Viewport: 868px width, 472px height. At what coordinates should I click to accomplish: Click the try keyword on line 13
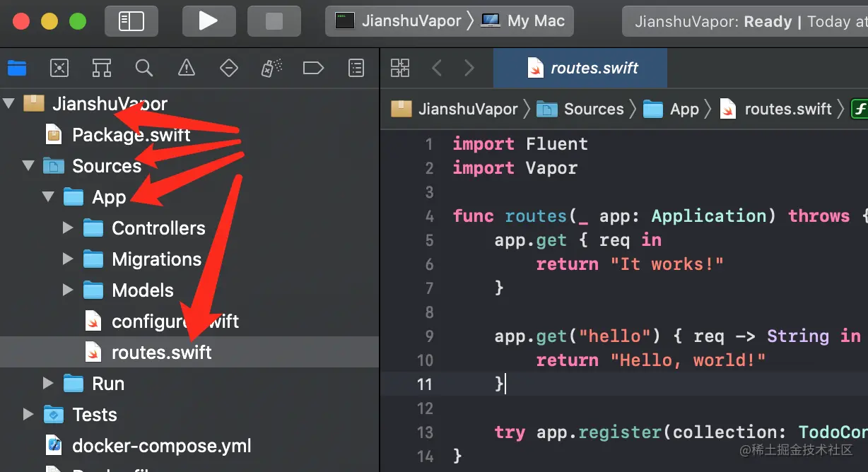(510, 432)
